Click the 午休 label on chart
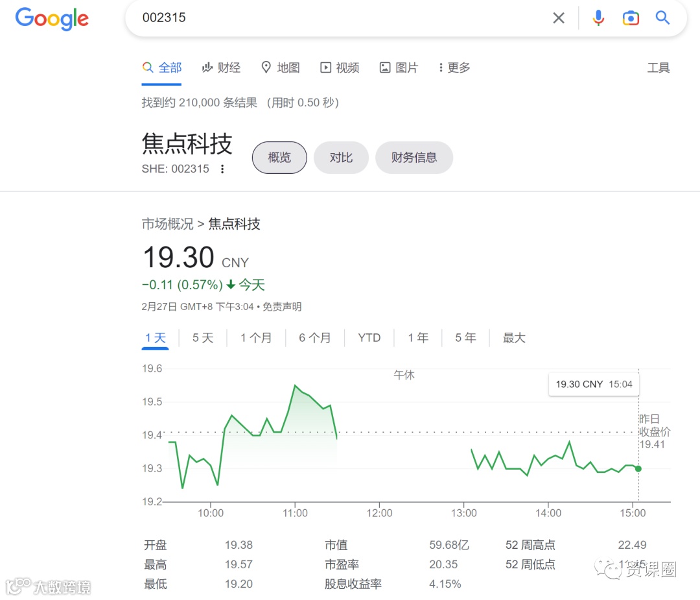700x600 pixels. pyautogui.click(x=404, y=375)
